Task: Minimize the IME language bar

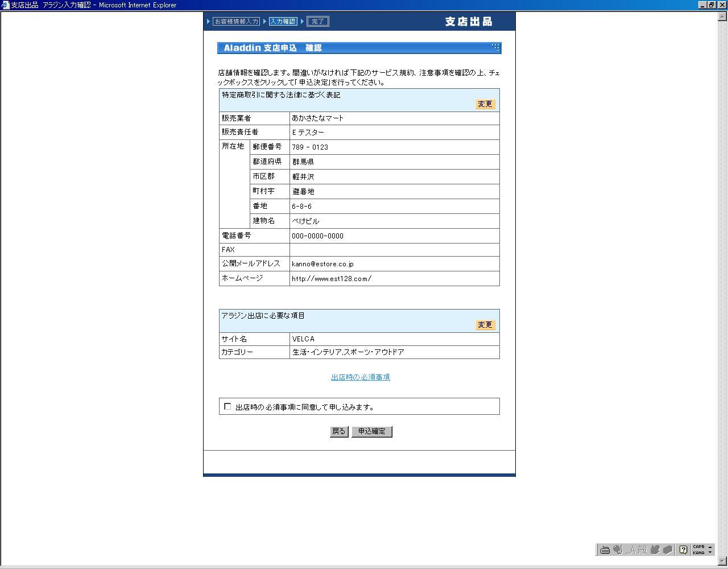Action: tap(710, 547)
